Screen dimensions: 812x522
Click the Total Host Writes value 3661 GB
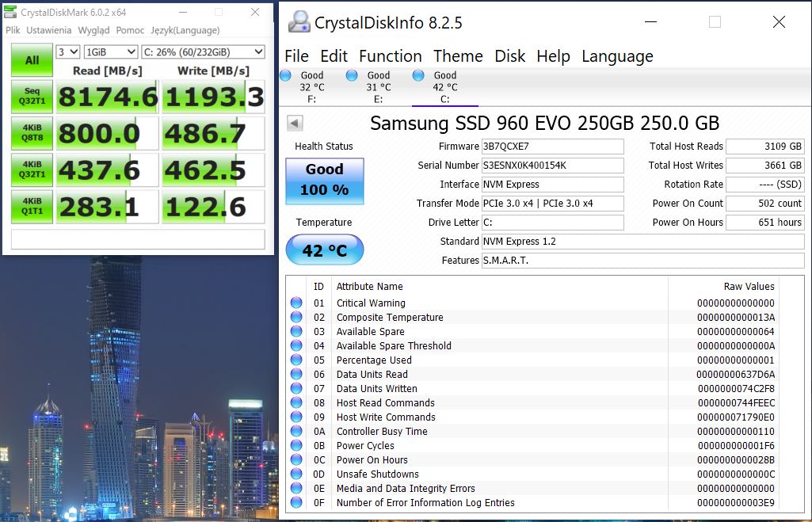click(765, 166)
